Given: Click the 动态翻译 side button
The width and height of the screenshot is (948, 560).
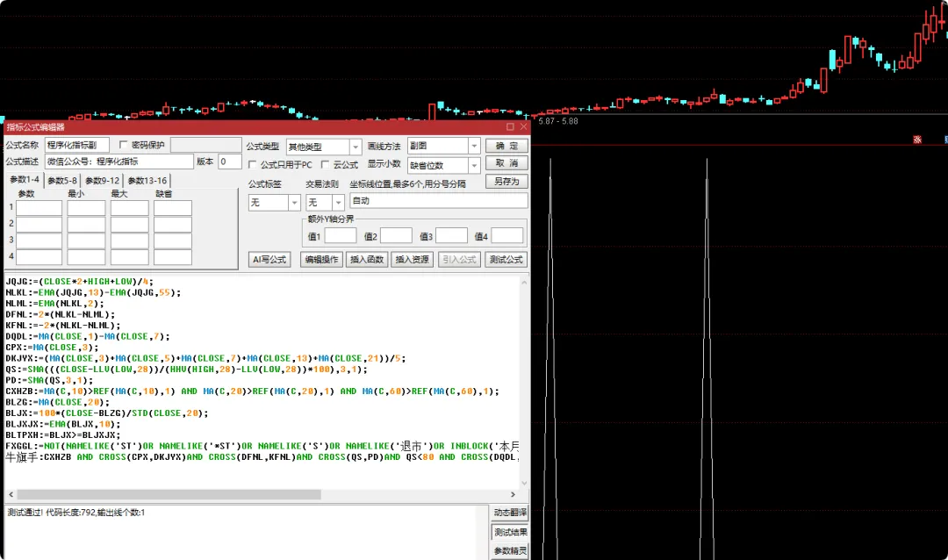Looking at the screenshot, I should (x=510, y=513).
